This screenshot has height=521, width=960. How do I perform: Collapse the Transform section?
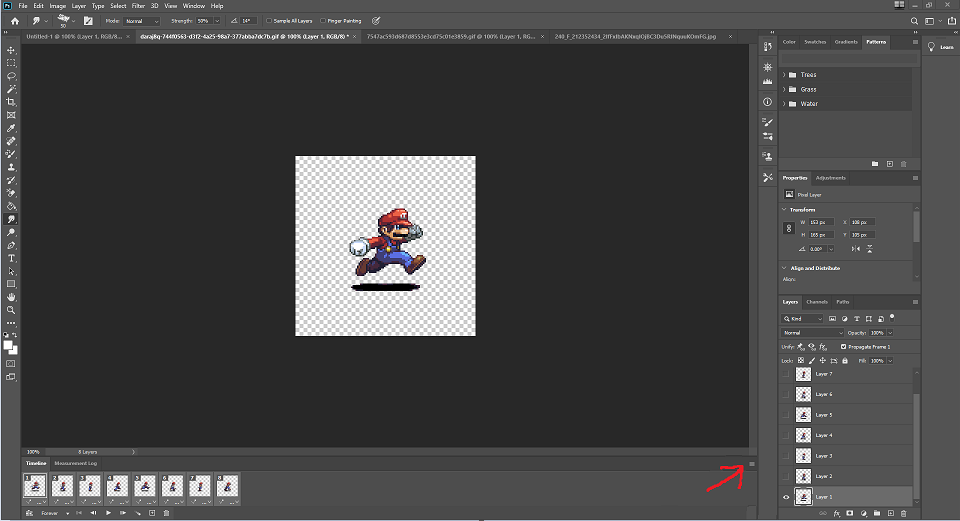784,209
